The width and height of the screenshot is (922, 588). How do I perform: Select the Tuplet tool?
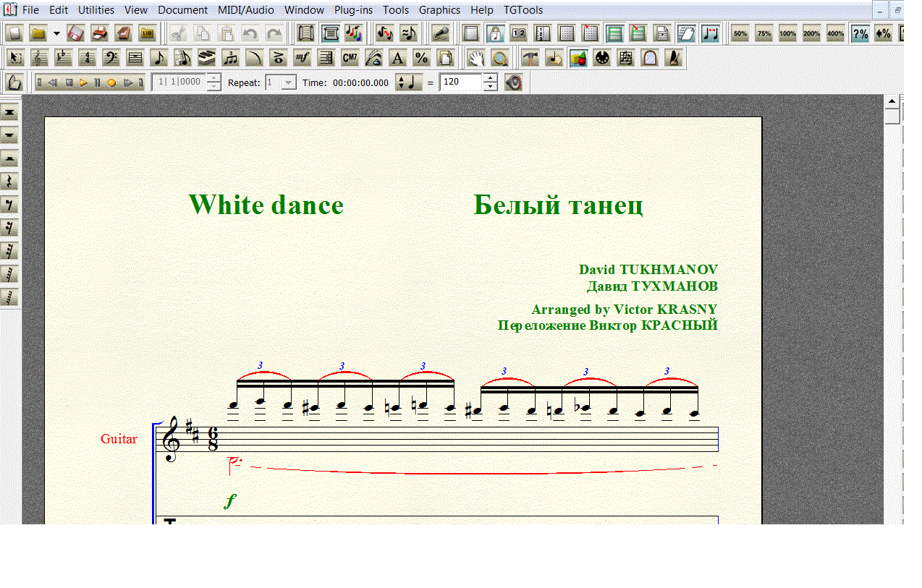coord(230,58)
